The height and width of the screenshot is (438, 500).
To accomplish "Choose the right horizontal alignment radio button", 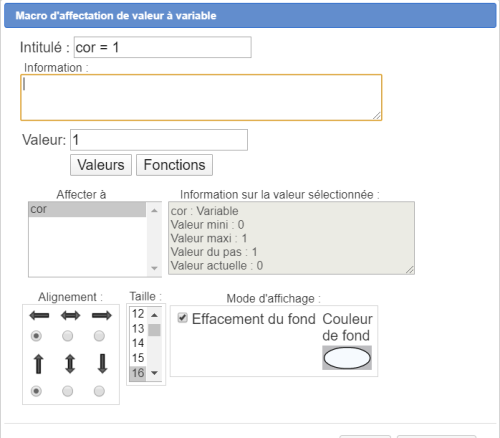I will (99, 336).
